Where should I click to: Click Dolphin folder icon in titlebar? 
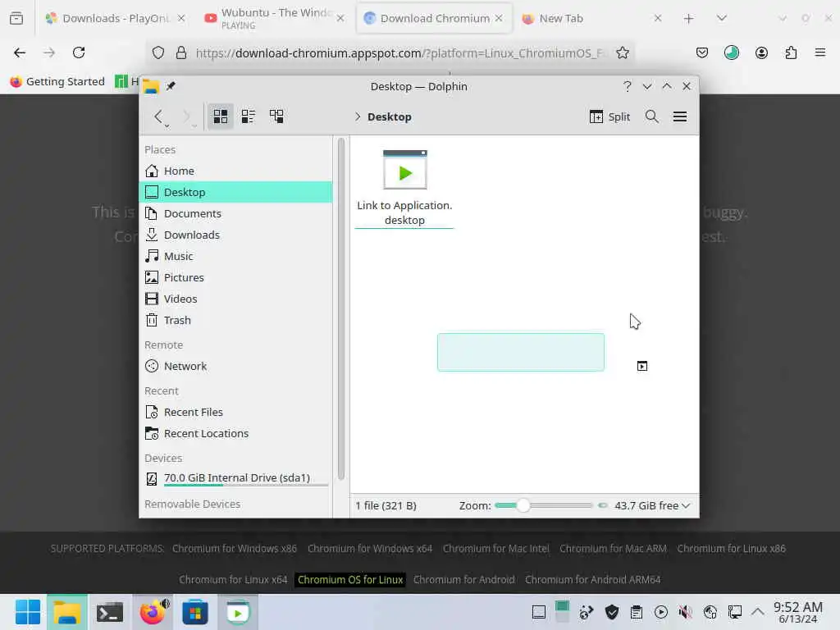(151, 86)
